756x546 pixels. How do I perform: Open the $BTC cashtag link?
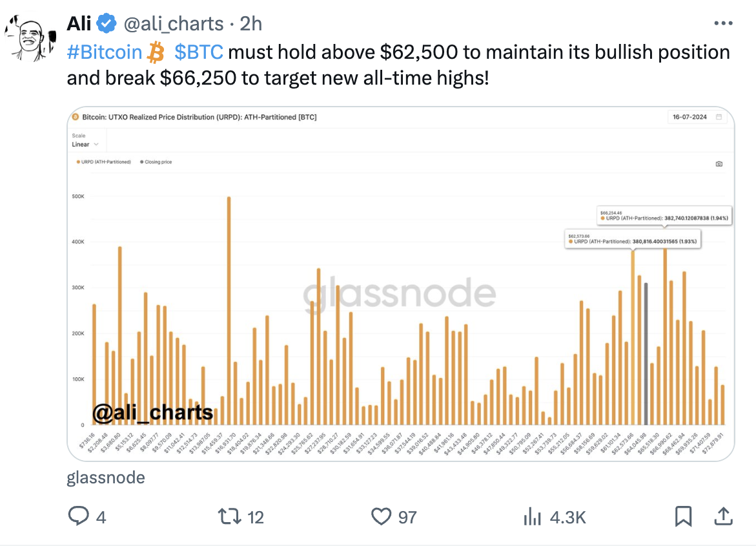[x=199, y=52]
